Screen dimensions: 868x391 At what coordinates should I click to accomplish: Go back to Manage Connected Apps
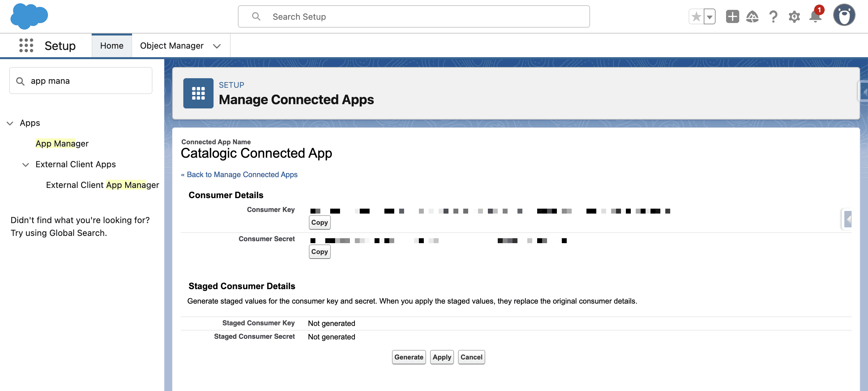242,174
